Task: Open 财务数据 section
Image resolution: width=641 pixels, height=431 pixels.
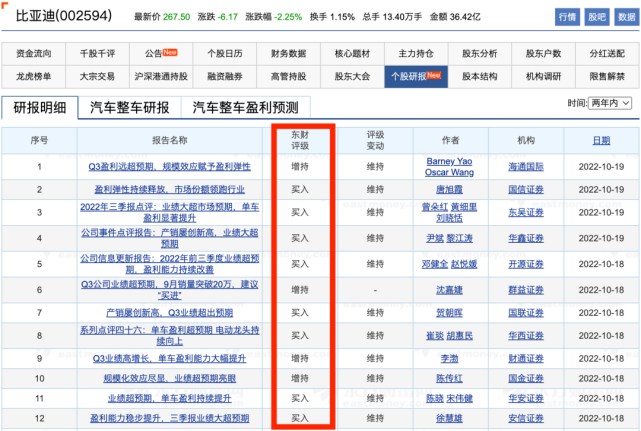Action: click(289, 54)
